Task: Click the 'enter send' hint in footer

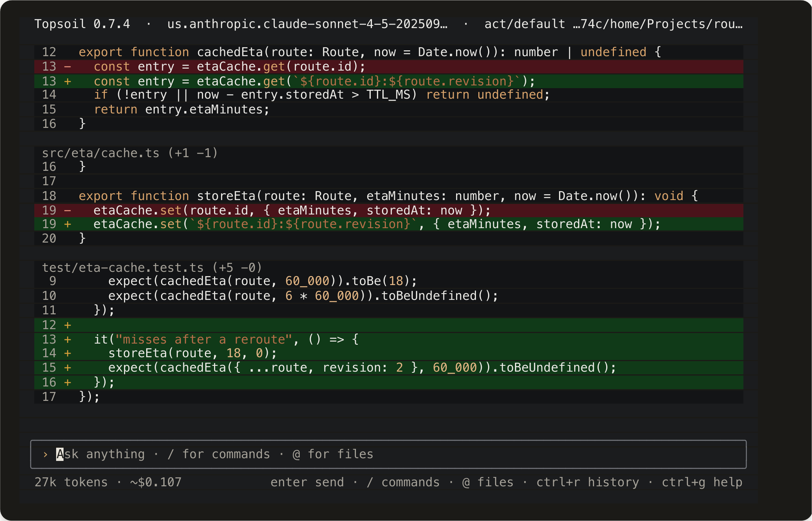Action: coord(307,482)
